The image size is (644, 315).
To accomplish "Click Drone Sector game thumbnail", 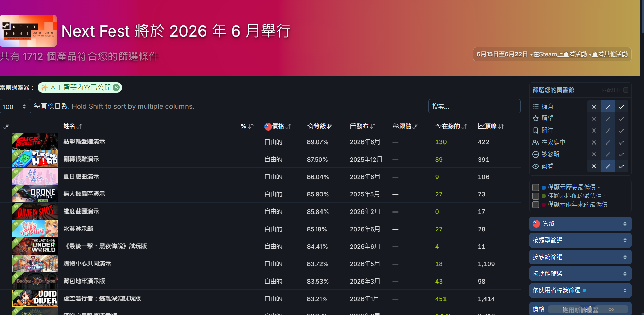I will (x=35, y=194).
